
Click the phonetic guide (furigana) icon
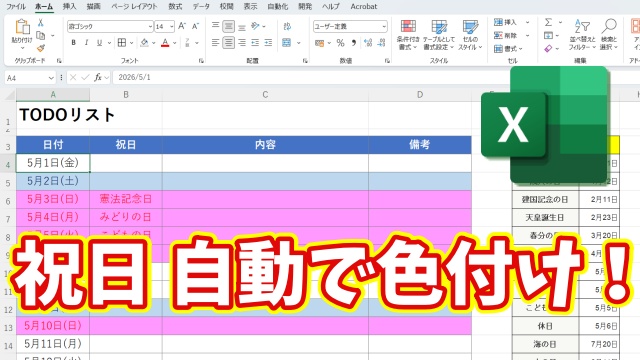pyautogui.click(x=187, y=42)
